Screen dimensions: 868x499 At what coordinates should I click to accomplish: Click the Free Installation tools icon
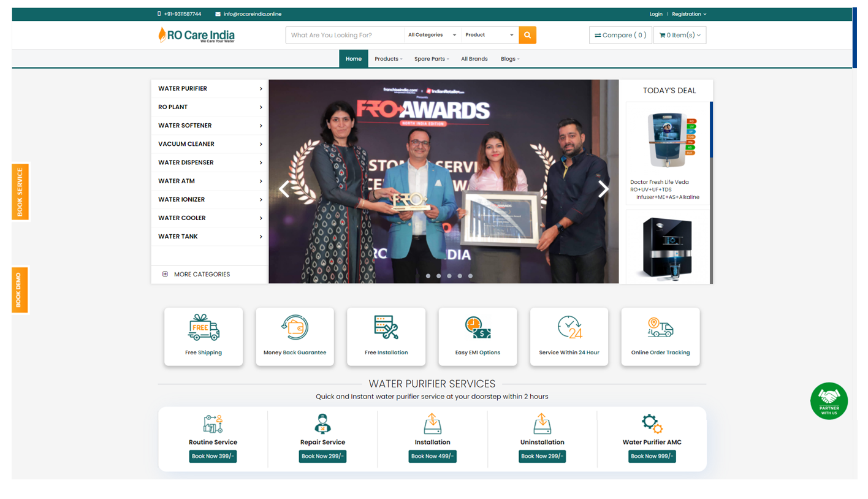coord(386,327)
